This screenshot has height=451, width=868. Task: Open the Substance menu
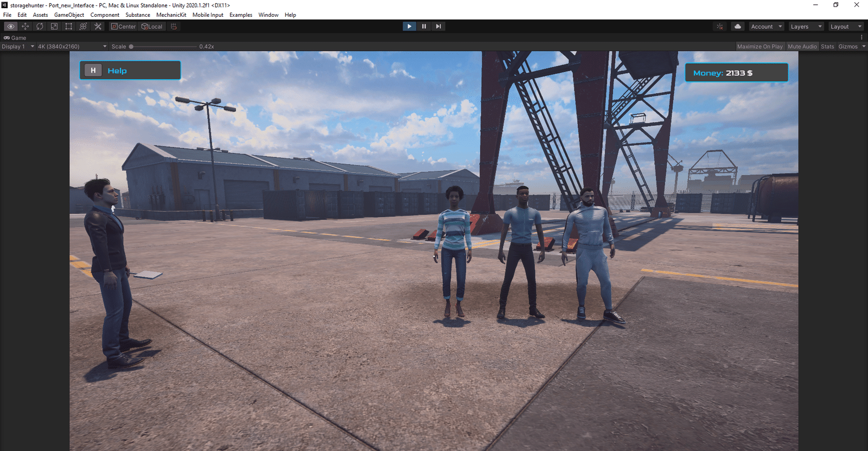pos(138,15)
